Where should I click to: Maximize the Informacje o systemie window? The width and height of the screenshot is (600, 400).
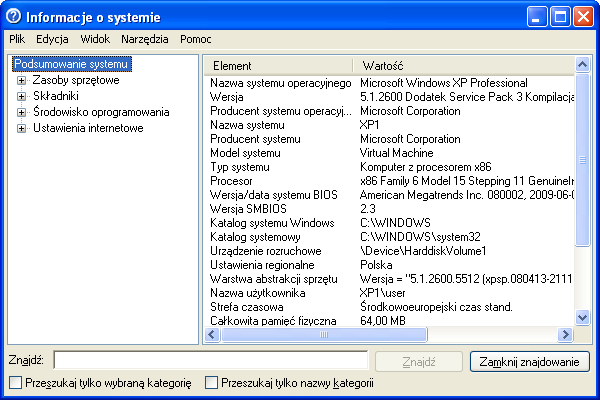coord(560,16)
